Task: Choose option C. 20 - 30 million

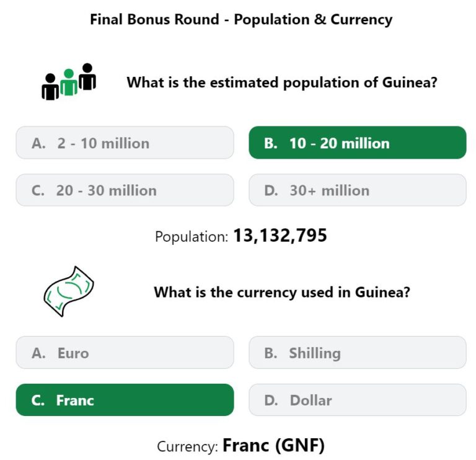Action: (x=125, y=190)
